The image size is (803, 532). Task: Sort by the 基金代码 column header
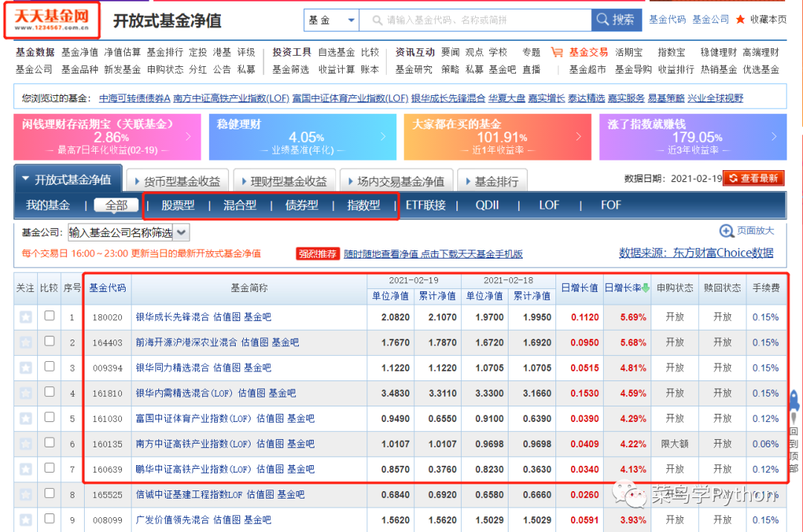108,288
